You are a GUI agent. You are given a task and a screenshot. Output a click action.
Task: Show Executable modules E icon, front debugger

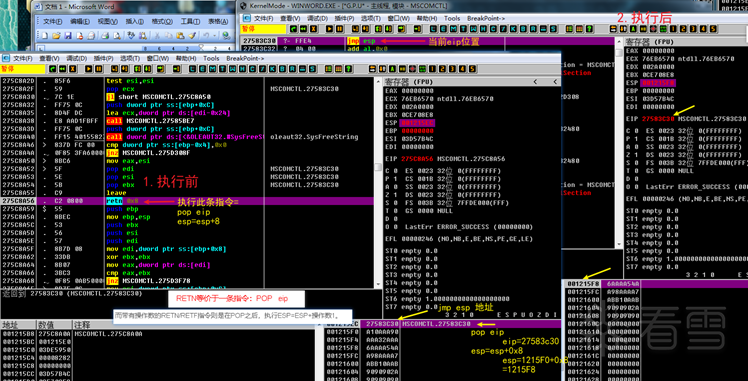[202, 69]
